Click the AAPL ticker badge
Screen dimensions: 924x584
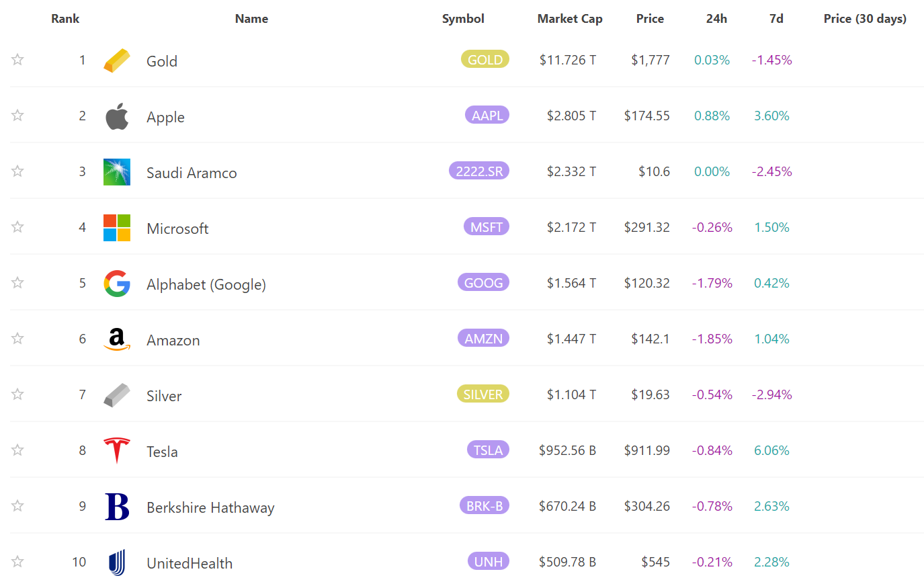(x=487, y=115)
